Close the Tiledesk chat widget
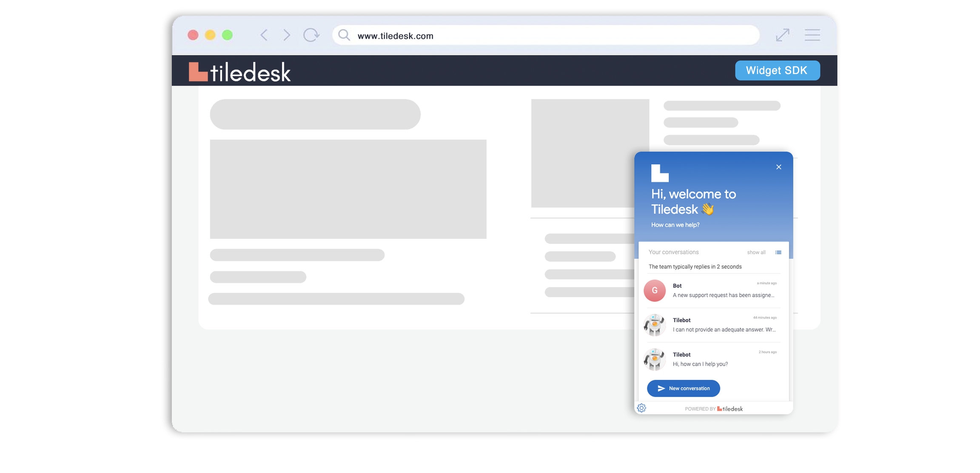The width and height of the screenshot is (980, 473). tap(778, 167)
